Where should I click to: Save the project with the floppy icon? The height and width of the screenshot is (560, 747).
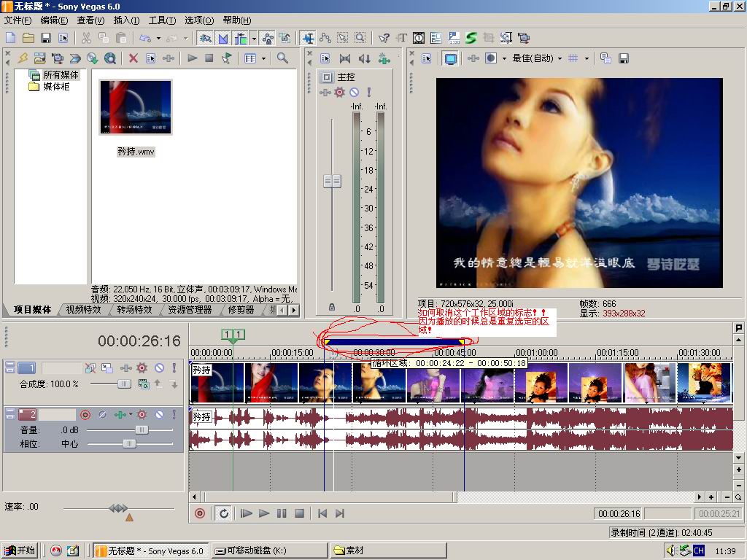tap(46, 38)
